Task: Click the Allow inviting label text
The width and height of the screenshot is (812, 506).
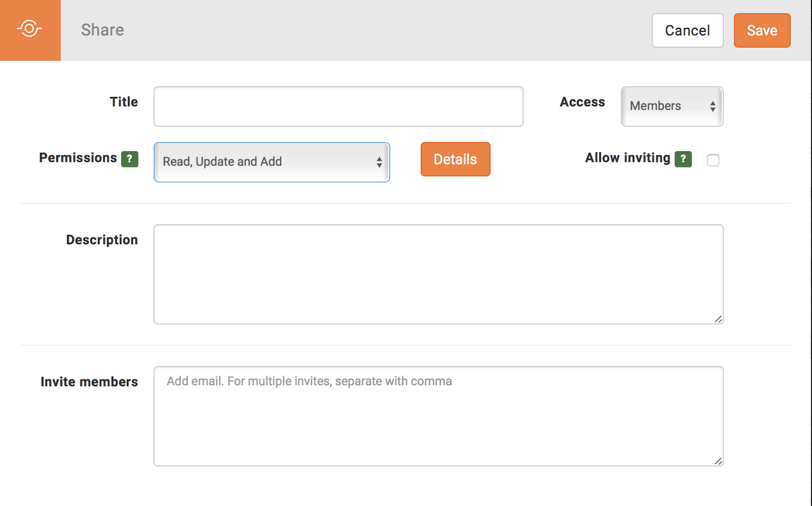Action: tap(627, 158)
